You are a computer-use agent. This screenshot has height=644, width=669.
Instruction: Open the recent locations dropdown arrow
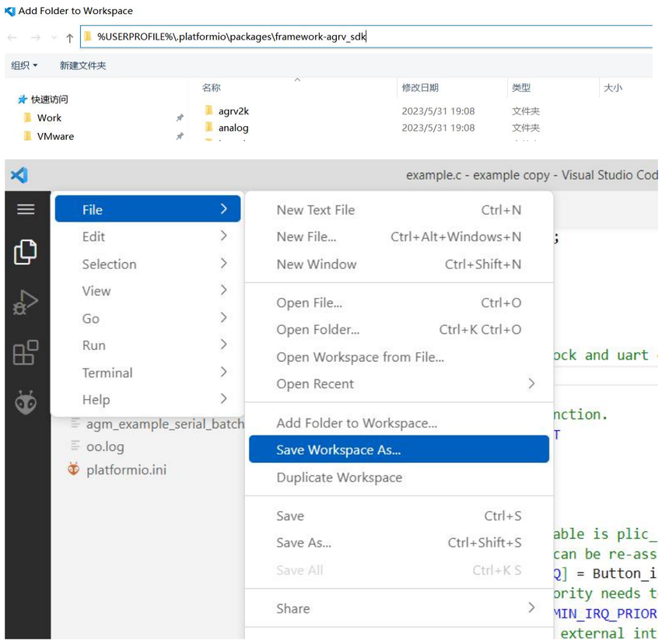54,37
